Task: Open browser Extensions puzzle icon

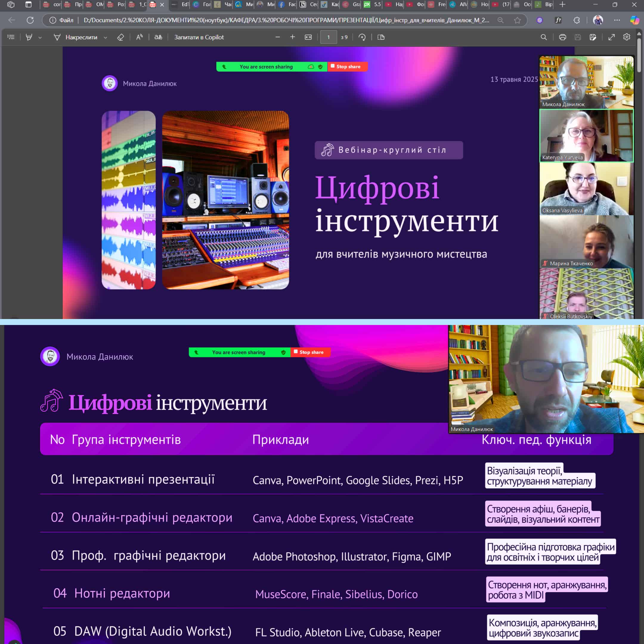Action: click(577, 20)
